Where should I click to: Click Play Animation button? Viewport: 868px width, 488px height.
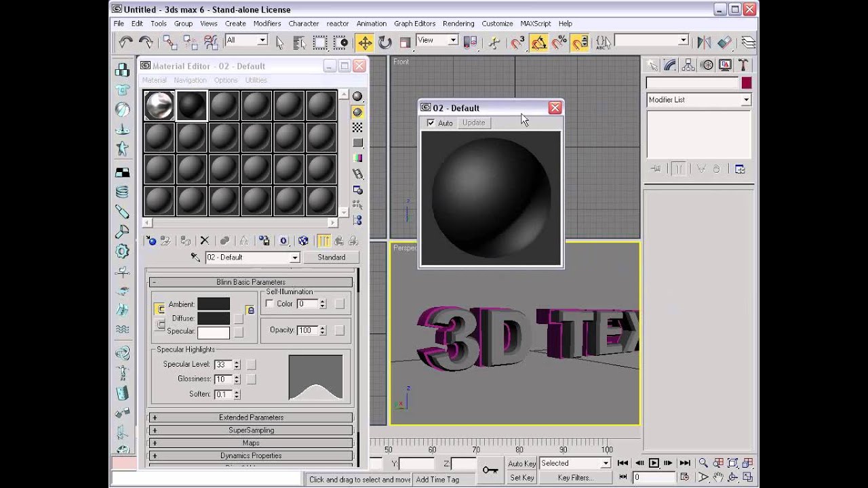tap(654, 463)
